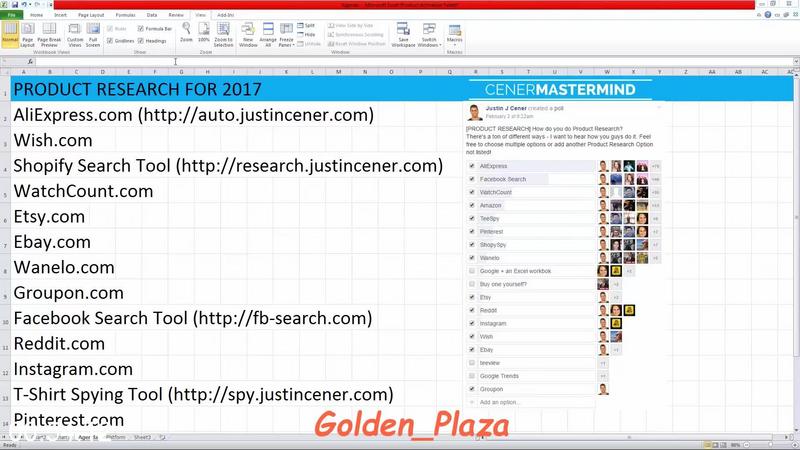Click the Undo arrow icon

click(23, 5)
